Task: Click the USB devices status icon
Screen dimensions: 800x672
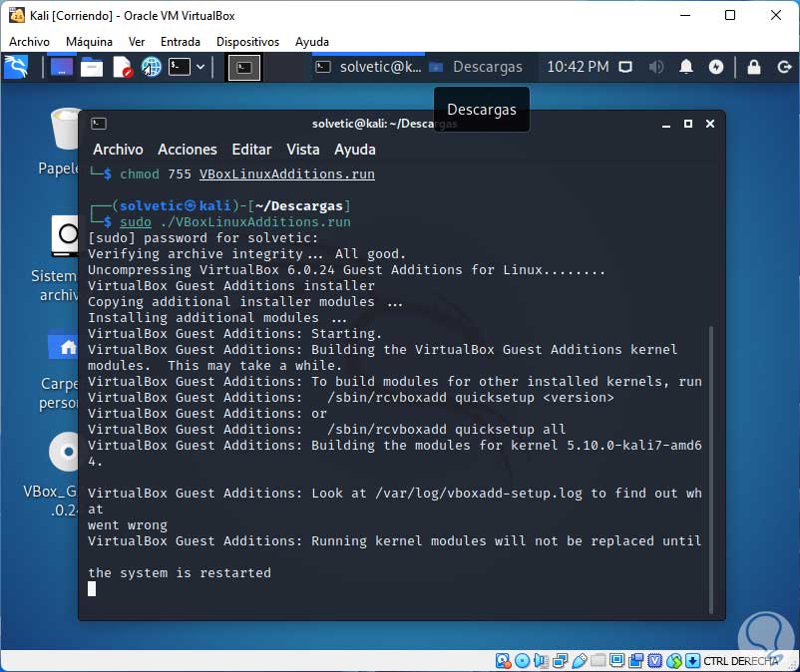Action: [x=580, y=661]
